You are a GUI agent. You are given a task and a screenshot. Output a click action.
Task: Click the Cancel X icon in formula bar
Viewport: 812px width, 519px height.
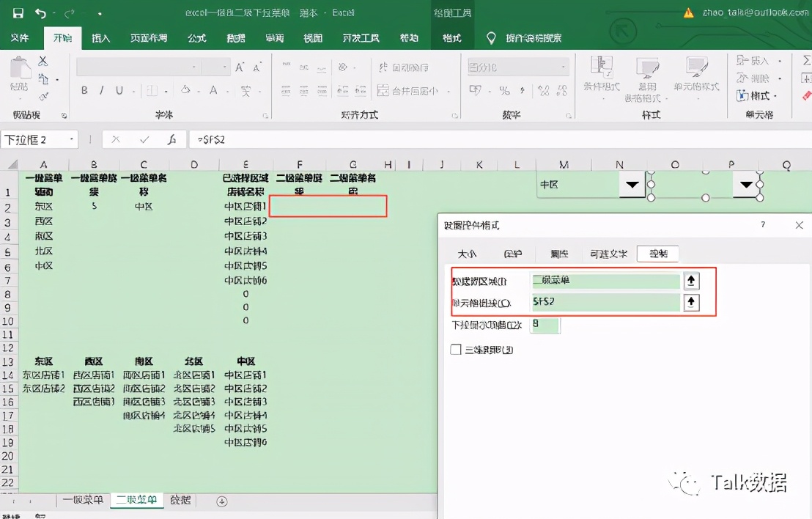click(x=116, y=139)
